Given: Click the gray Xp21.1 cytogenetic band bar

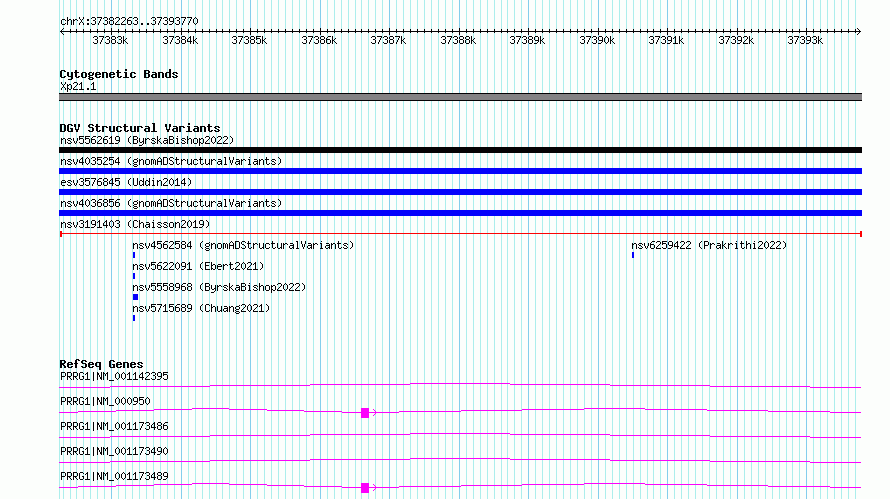Looking at the screenshot, I should pyautogui.click(x=460, y=97).
